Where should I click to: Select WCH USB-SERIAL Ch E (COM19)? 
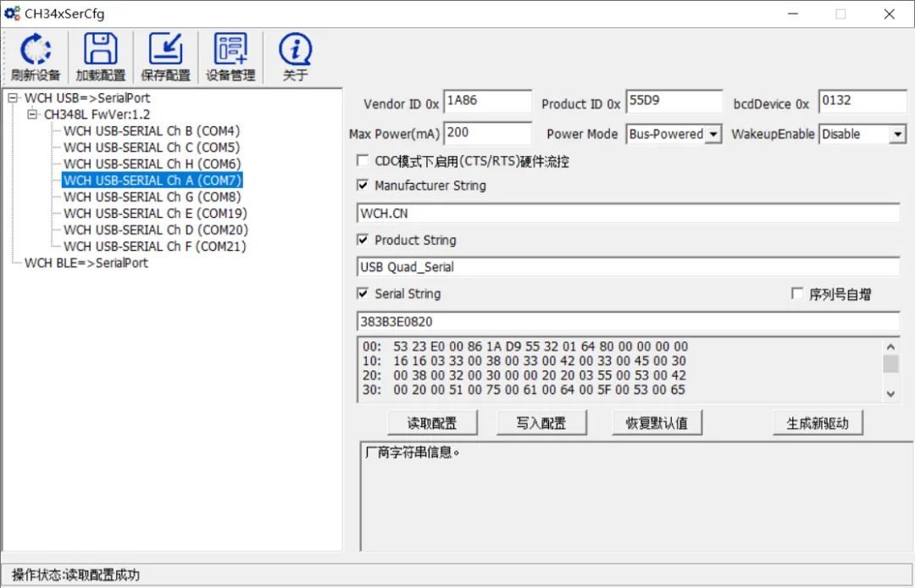pos(155,214)
